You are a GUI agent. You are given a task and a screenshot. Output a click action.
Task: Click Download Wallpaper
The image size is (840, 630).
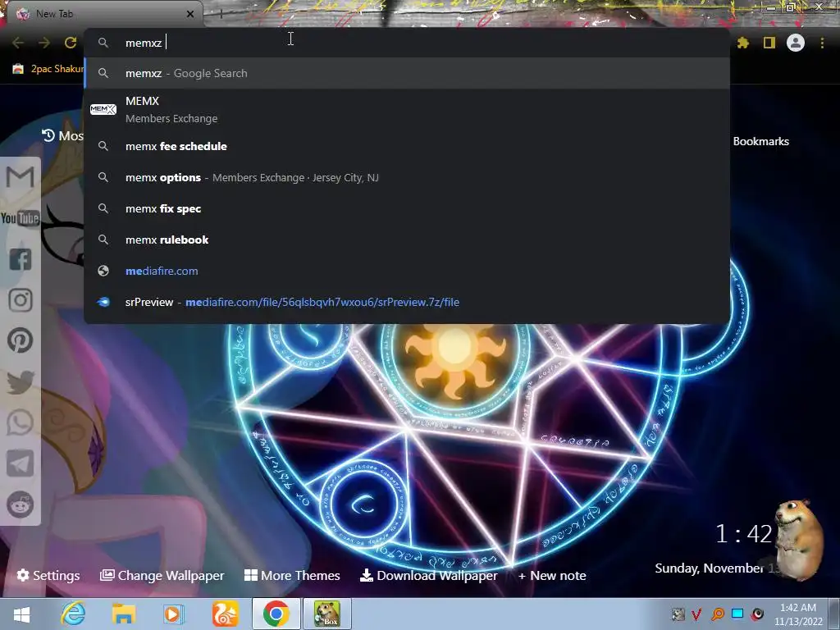click(428, 575)
